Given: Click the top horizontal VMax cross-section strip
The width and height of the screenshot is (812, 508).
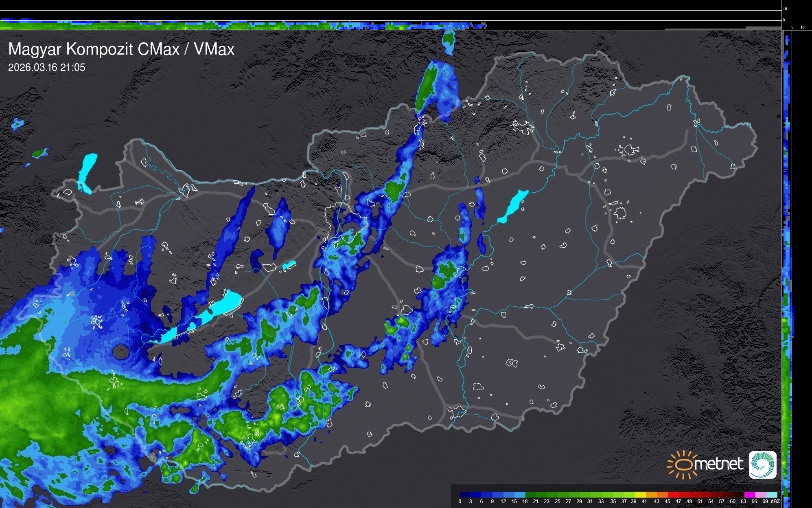Looking at the screenshot, I should (x=244, y=25).
